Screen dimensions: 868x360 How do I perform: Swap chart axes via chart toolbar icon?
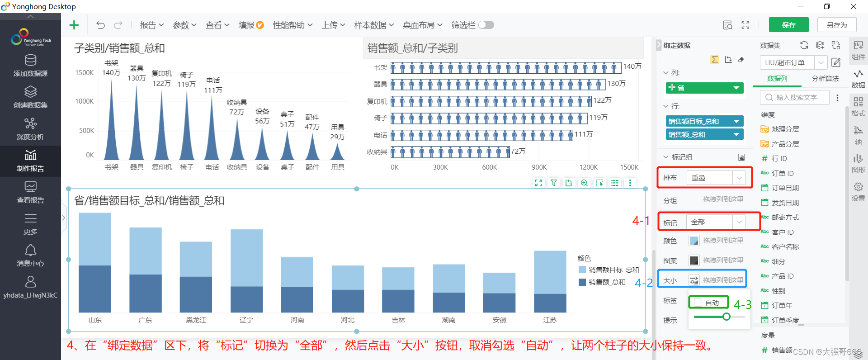[x=569, y=183]
